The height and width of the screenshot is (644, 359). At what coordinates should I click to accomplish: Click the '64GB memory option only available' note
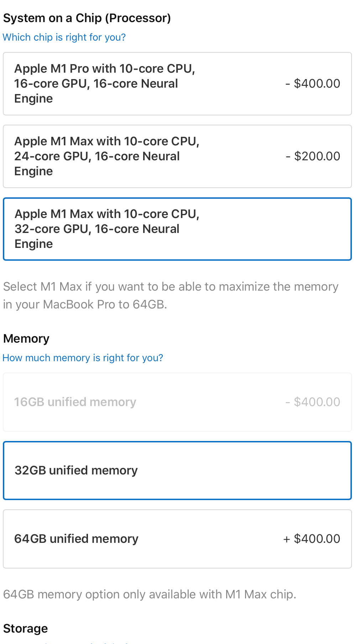(x=150, y=594)
